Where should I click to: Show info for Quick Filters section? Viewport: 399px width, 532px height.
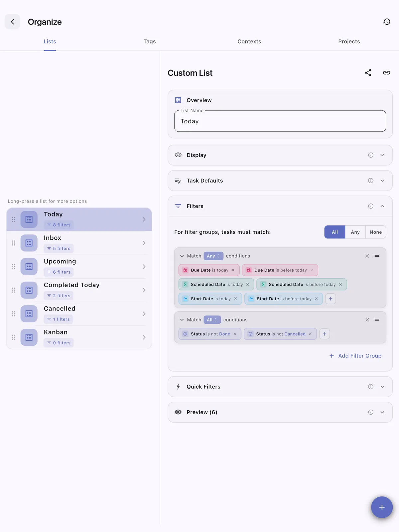(x=371, y=387)
